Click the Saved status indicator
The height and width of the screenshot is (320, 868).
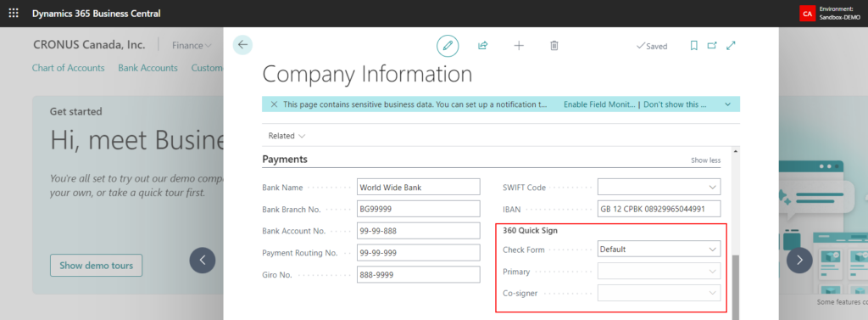652,46
